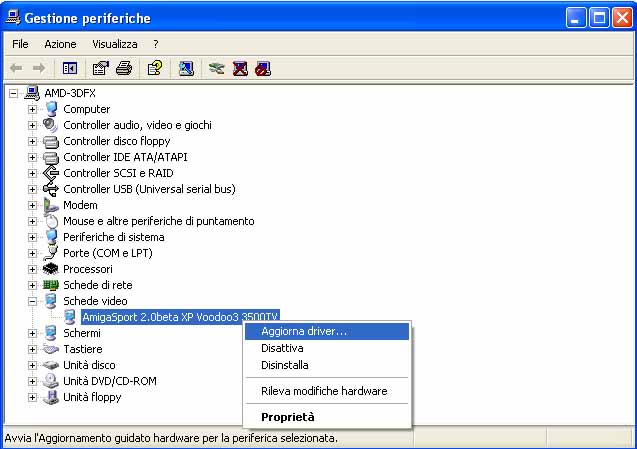
Task: Expand the Modem node
Action: [32, 205]
